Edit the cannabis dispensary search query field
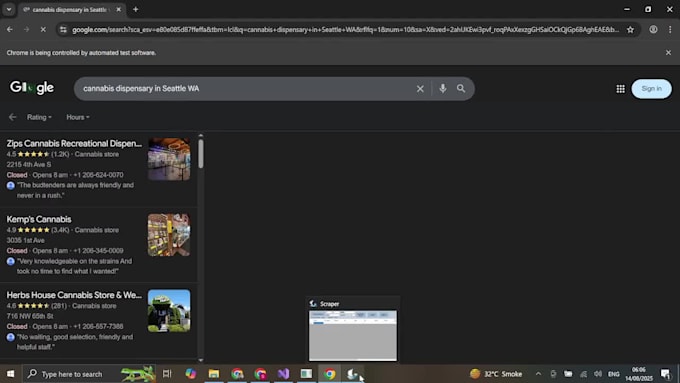Image resolution: width=680 pixels, height=383 pixels. coord(243,88)
